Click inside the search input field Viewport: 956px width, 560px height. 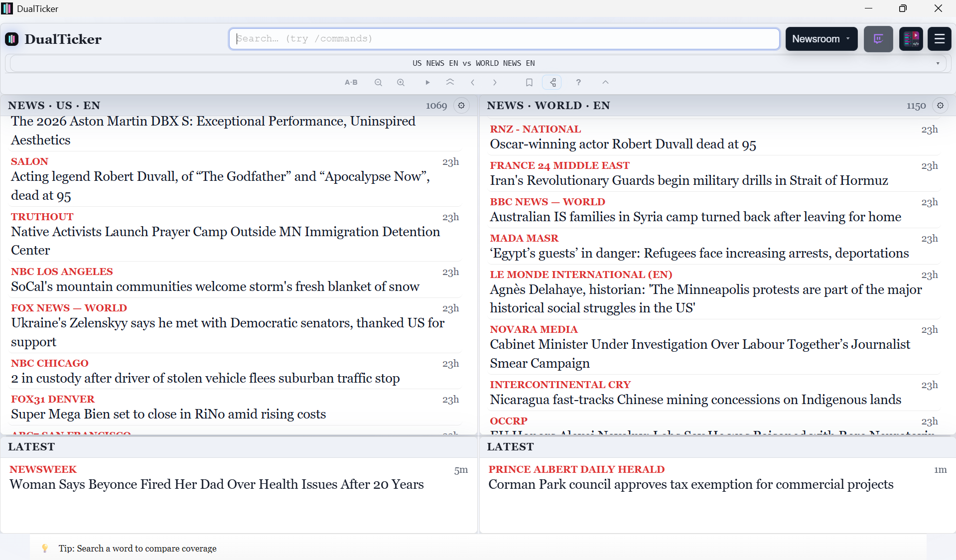[x=504, y=38]
